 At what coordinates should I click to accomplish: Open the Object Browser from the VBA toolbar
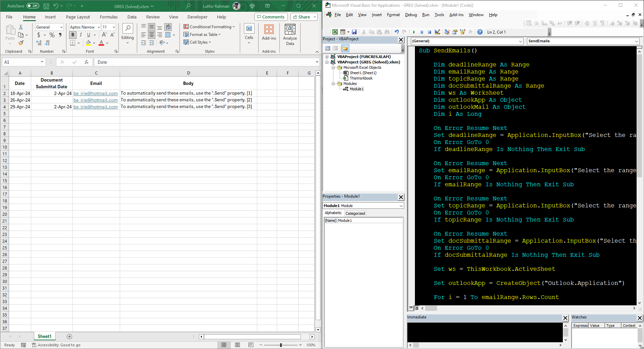[463, 32]
